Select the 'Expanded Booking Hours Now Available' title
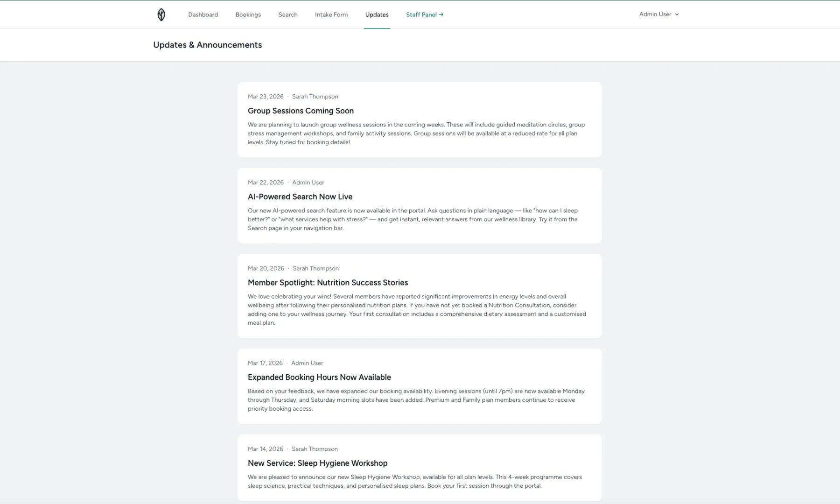This screenshot has width=840, height=504. pyautogui.click(x=319, y=377)
